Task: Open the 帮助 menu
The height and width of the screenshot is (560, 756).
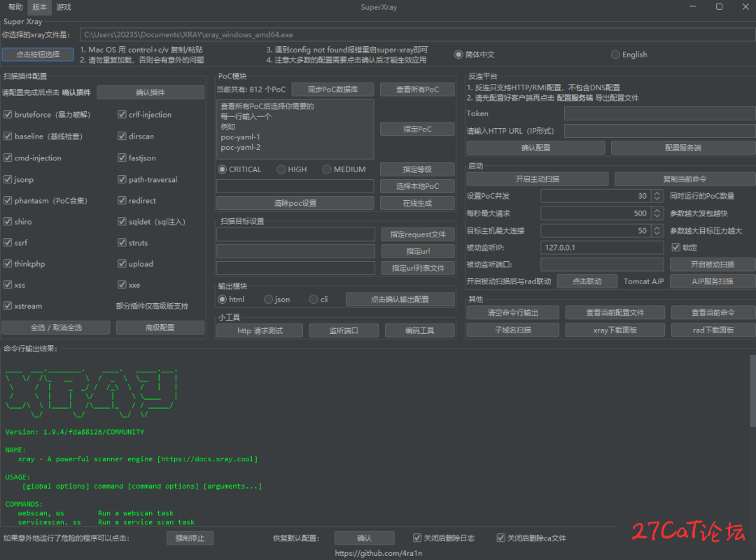Action: 15,7
